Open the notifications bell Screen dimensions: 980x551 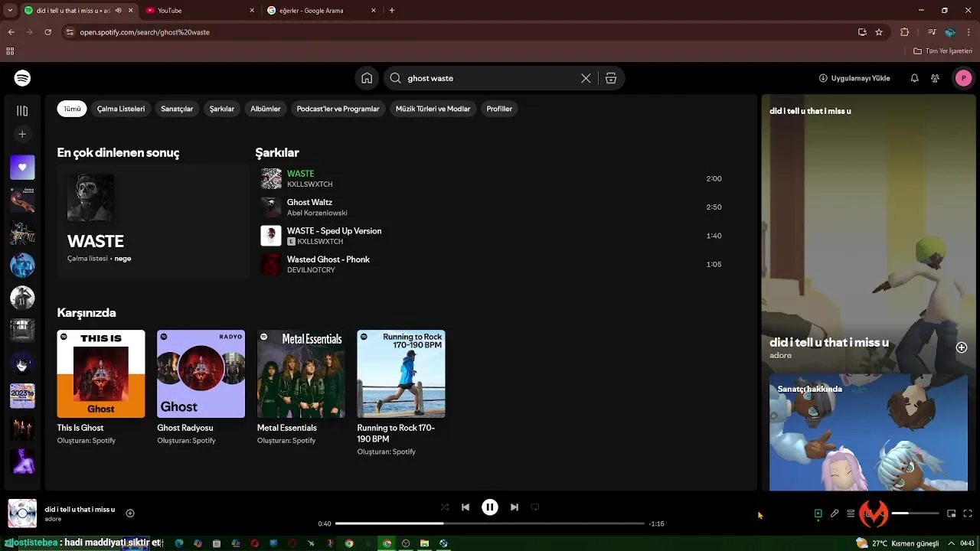point(914,78)
